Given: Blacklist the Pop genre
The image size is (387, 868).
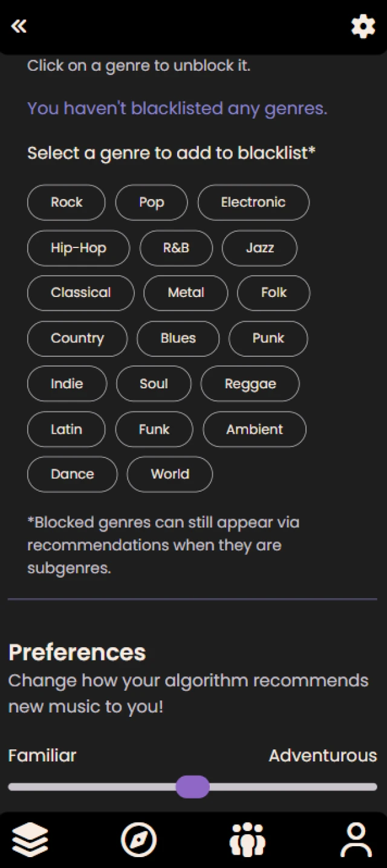Looking at the screenshot, I should click(x=151, y=203).
